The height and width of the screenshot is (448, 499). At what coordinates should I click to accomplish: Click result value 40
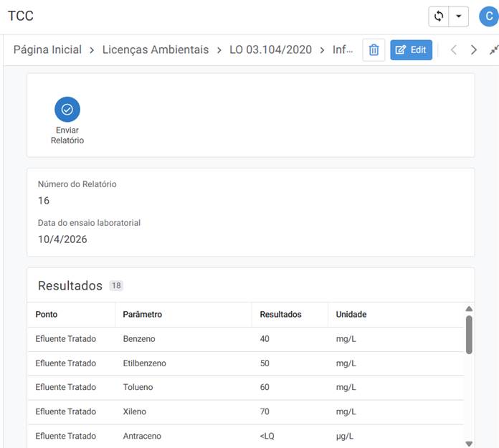(265, 339)
